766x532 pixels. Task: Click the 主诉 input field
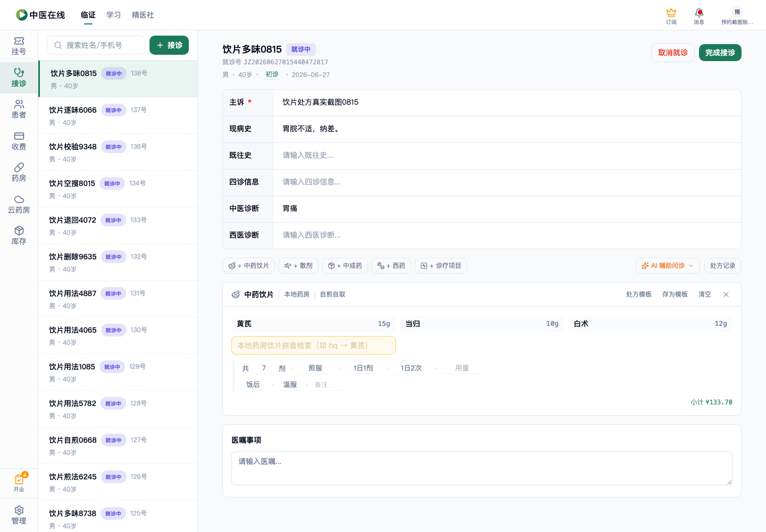507,103
